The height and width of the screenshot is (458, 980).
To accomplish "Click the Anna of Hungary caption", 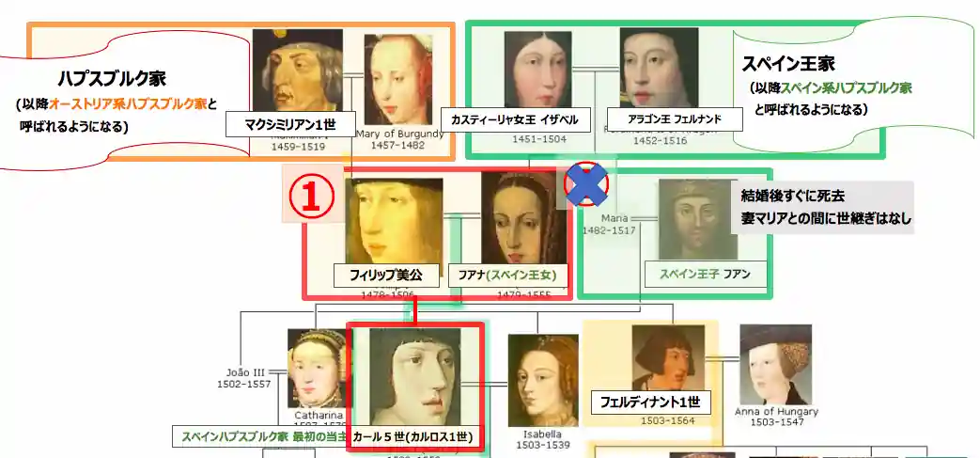I will point(776,411).
